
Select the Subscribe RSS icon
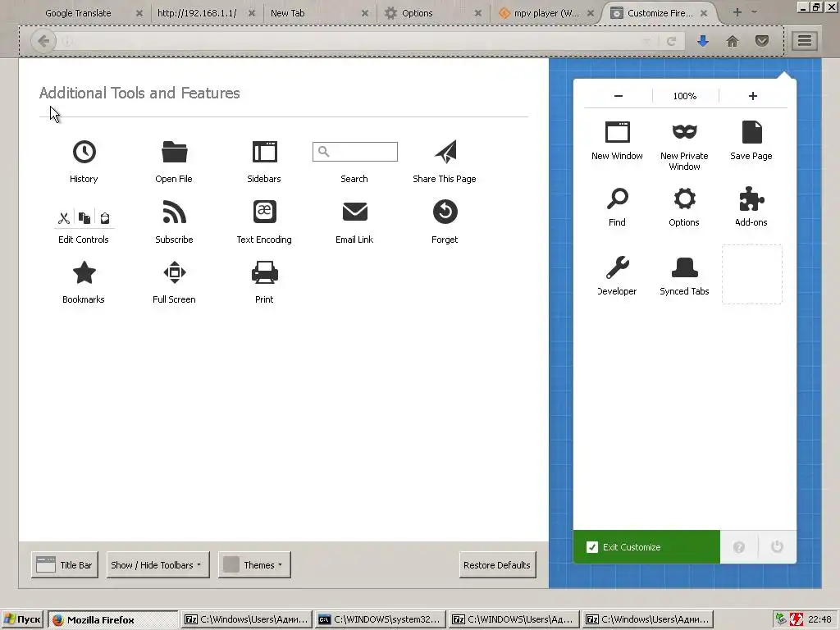pos(174,212)
